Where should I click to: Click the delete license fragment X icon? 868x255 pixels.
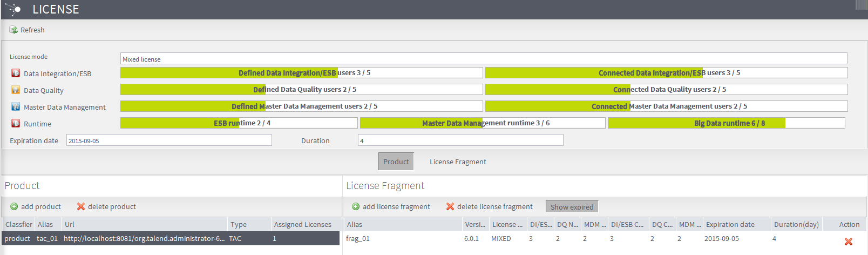450,206
